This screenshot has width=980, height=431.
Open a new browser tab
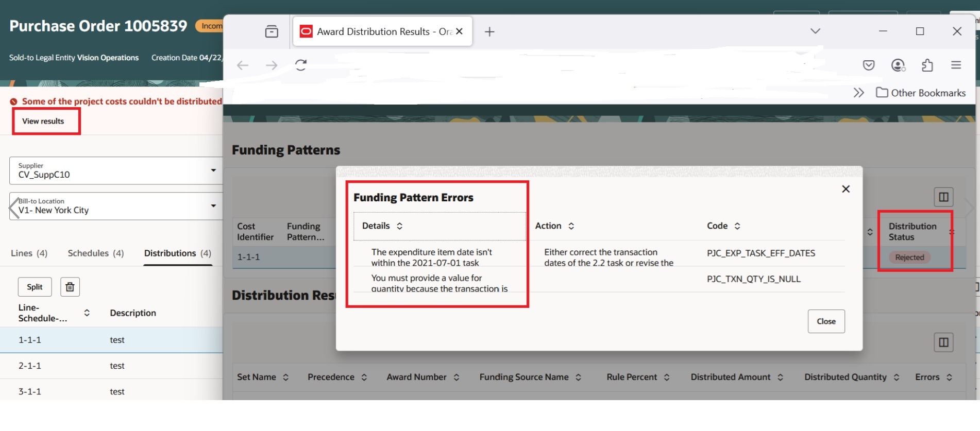pos(489,32)
